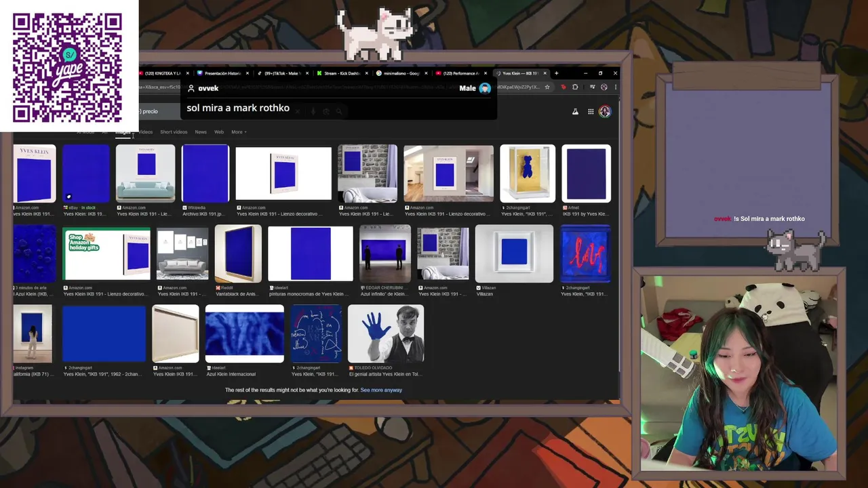Viewport: 868px width, 488px height.
Task: Close the KINGTEKA Y LA YouTube tab
Action: [x=188, y=73]
